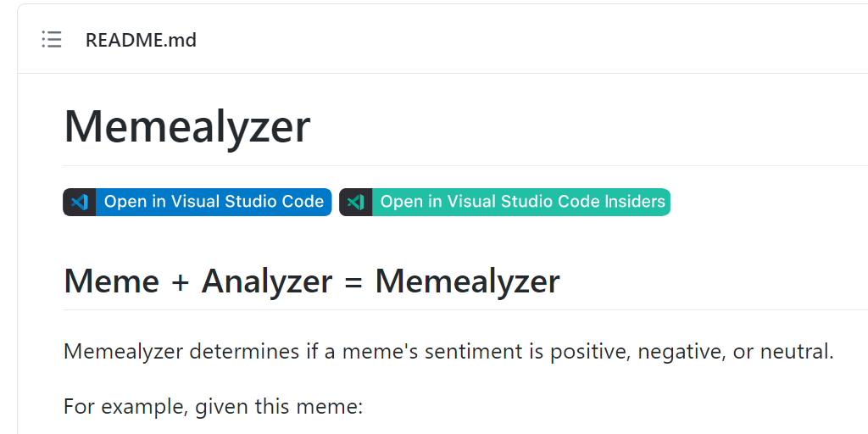Click 'Memealyzer' at the end of the subheading

pos(467,281)
